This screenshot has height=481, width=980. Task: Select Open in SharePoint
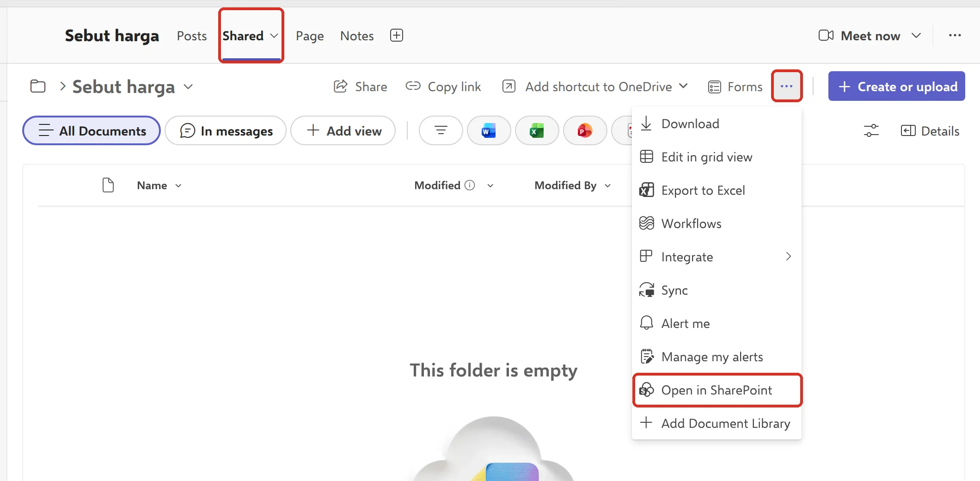717,390
